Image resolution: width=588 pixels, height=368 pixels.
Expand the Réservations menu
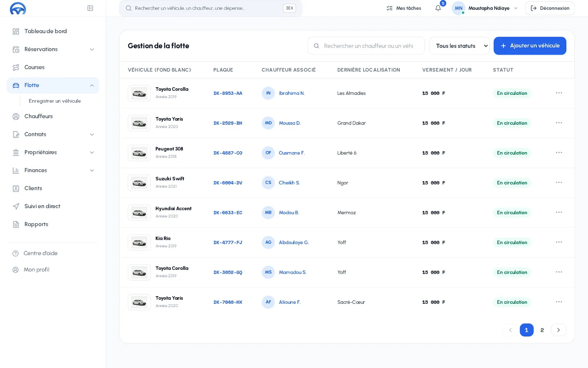pos(53,49)
